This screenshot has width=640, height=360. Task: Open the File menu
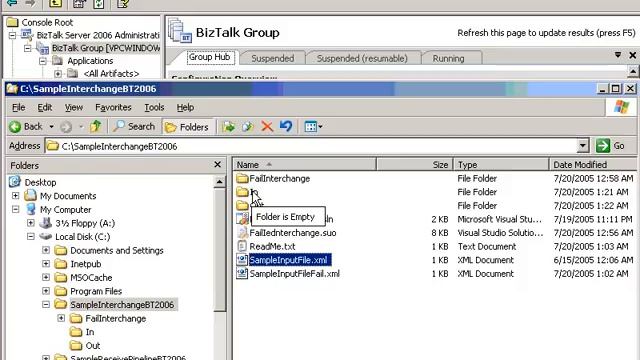(x=18, y=107)
